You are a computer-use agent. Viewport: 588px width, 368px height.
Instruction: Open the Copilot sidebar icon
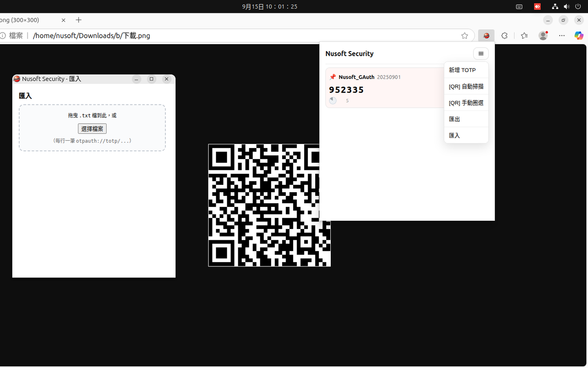coord(579,35)
